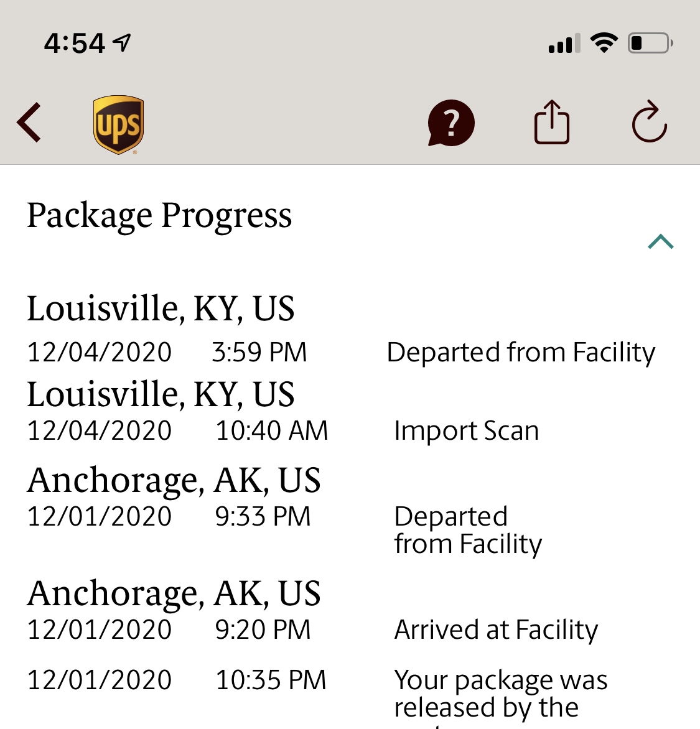Tap the 4:54 clock in status bar
700x729 pixels.
(x=75, y=44)
